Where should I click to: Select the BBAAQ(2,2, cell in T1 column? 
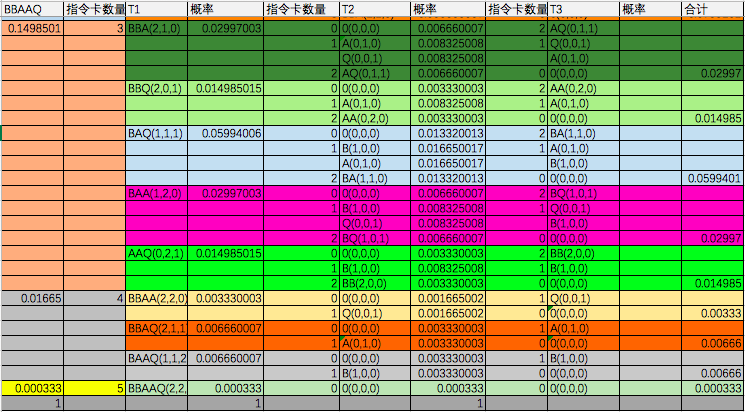coord(155,388)
